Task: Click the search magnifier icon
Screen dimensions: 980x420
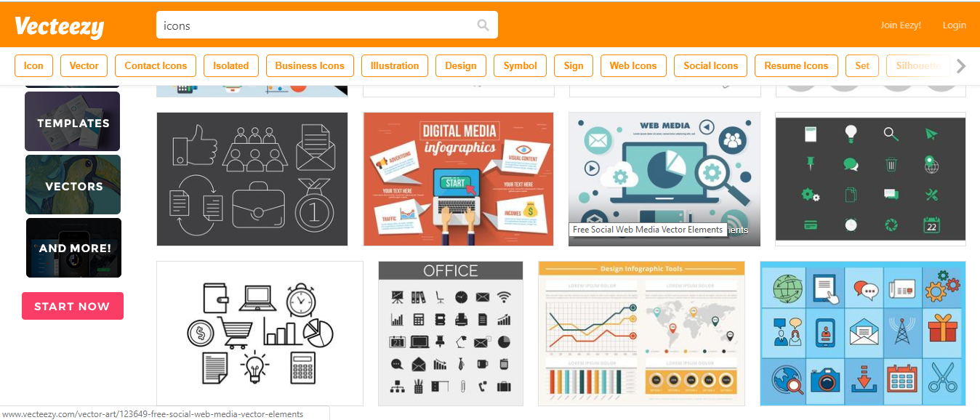Action: click(x=483, y=25)
